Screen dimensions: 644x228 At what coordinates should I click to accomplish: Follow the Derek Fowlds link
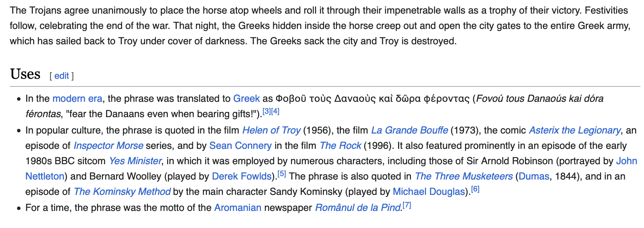click(x=242, y=176)
